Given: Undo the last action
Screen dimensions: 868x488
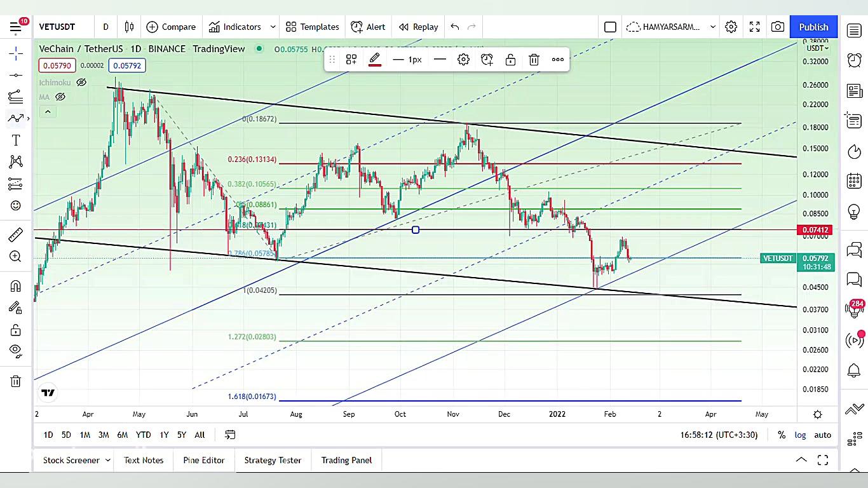Looking at the screenshot, I should pyautogui.click(x=455, y=27).
